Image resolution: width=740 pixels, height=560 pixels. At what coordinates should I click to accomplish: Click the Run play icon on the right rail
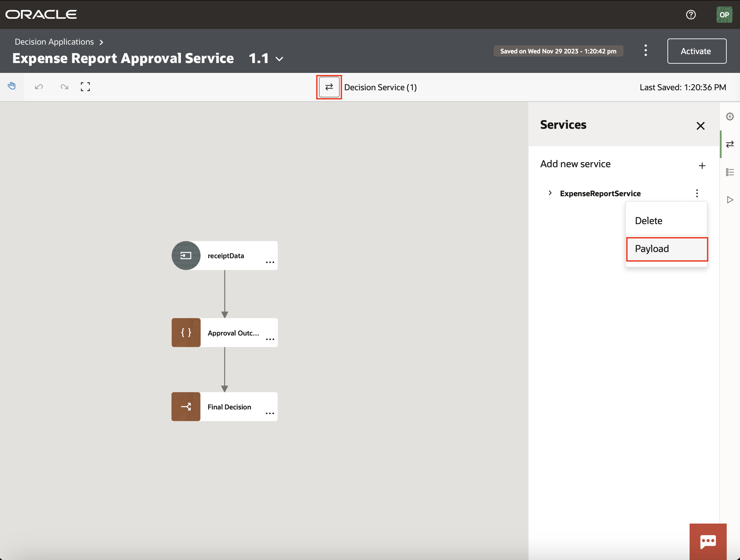coord(730,200)
